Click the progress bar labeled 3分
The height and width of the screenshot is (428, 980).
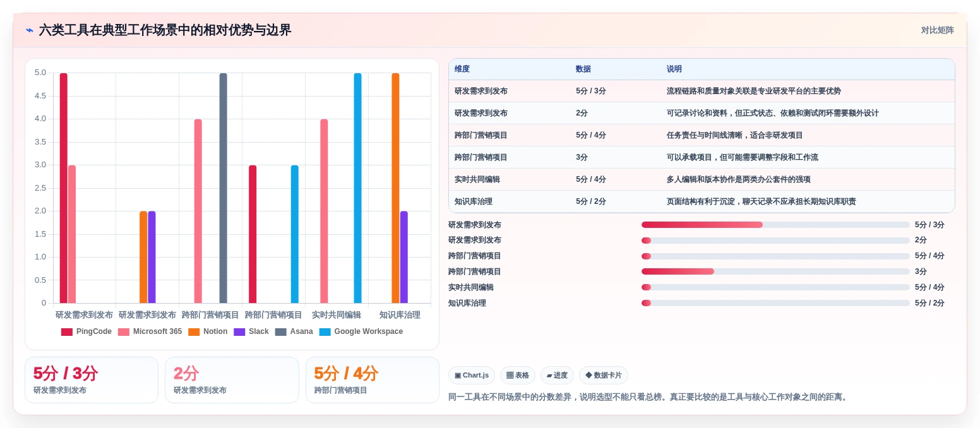775,271
